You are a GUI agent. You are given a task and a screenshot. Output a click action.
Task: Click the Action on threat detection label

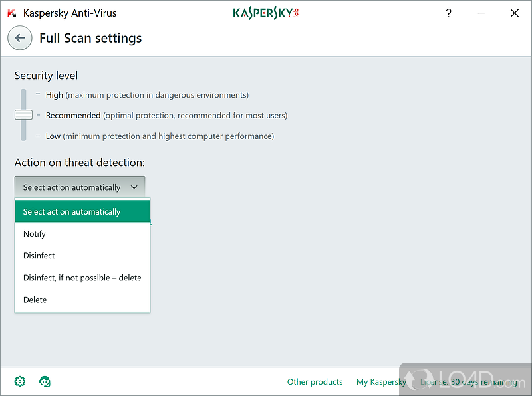point(79,163)
